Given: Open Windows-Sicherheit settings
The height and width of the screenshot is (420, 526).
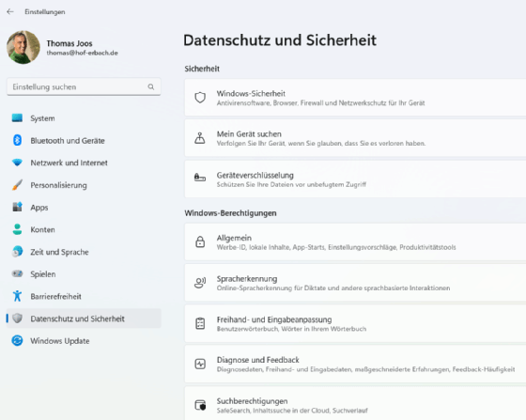Looking at the screenshot, I should click(355, 98).
